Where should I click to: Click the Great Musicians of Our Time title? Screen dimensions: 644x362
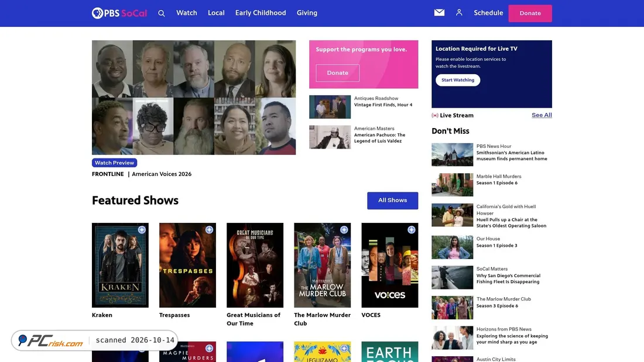254,319
